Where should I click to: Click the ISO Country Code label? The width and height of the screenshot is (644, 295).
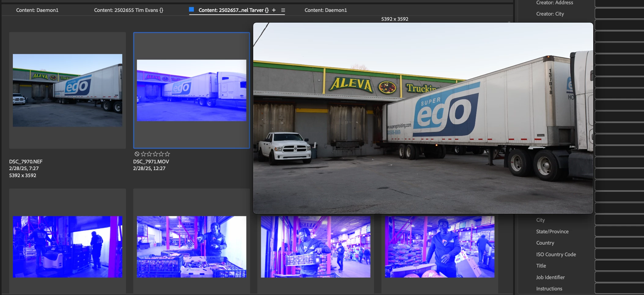pos(556,254)
